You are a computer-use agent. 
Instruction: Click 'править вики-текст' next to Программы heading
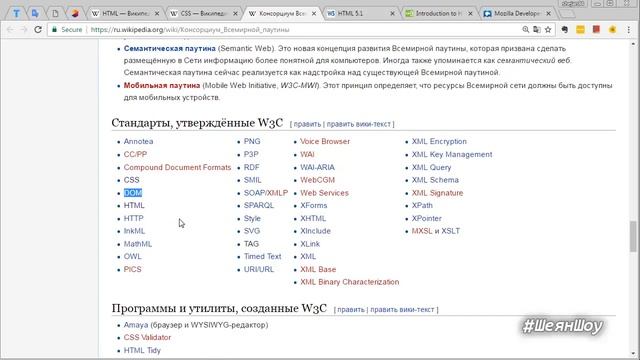pos(402,310)
